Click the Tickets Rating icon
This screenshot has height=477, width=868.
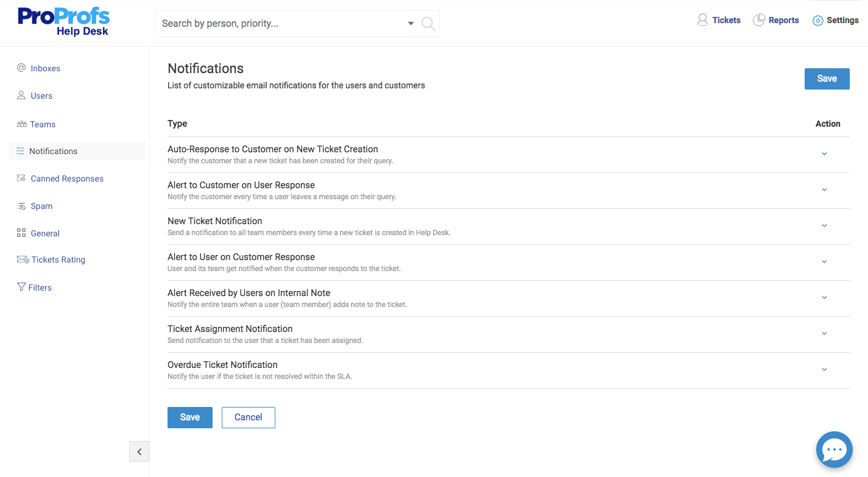coord(23,260)
